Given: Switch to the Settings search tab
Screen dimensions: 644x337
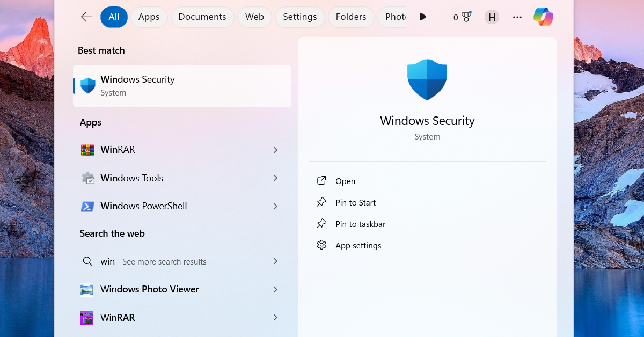Looking at the screenshot, I should [299, 17].
